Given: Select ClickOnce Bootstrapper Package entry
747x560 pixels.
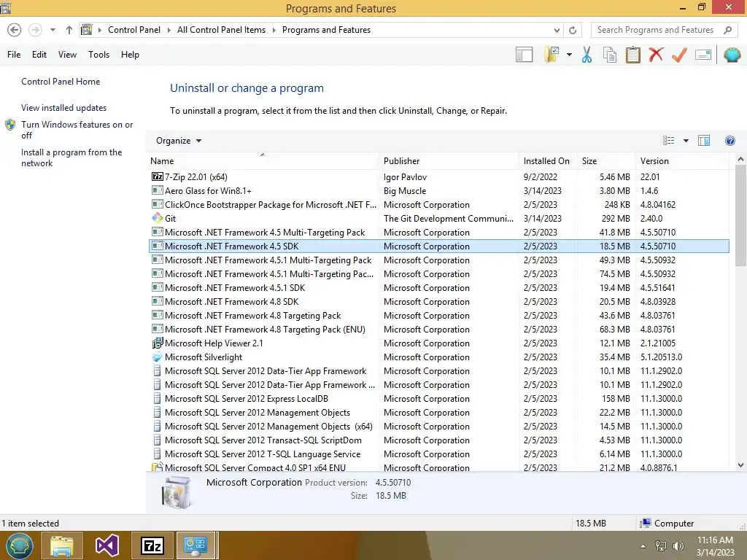Looking at the screenshot, I should tap(439, 205).
